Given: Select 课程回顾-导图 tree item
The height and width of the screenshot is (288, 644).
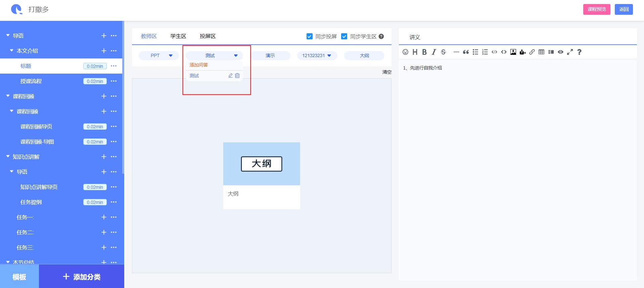Looking at the screenshot, I should 37,141.
